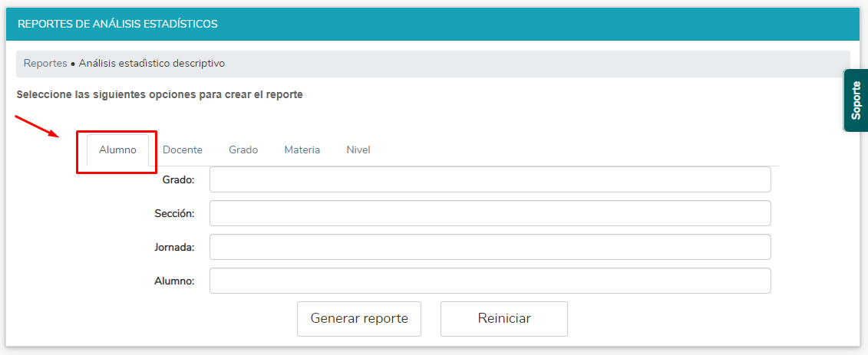Click the Alumno input field
The height and width of the screenshot is (355, 868).
point(490,281)
